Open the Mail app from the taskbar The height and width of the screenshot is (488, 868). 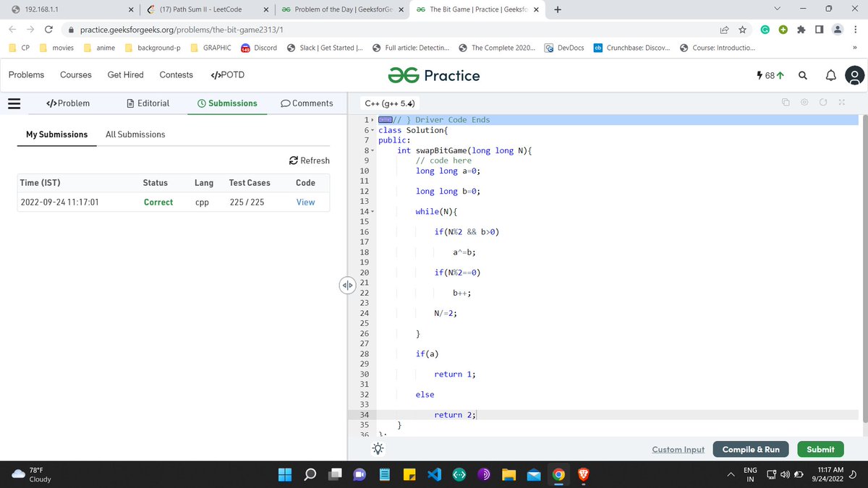coord(534,475)
